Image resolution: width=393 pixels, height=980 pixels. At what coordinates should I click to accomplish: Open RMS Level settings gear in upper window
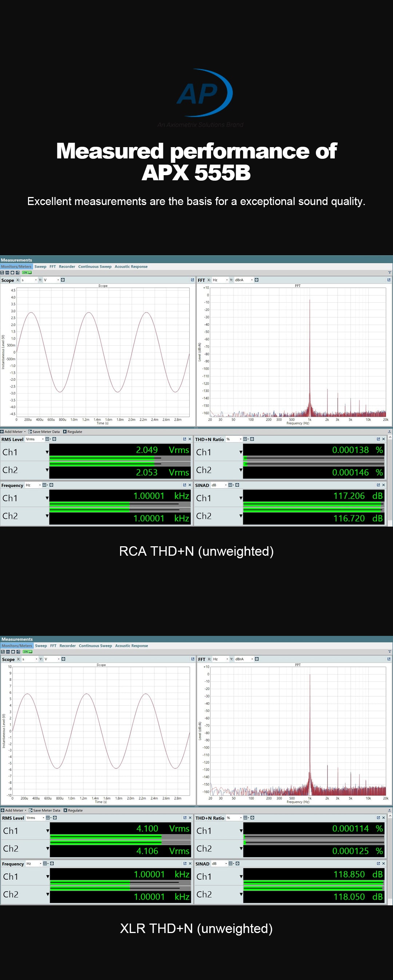(54, 439)
